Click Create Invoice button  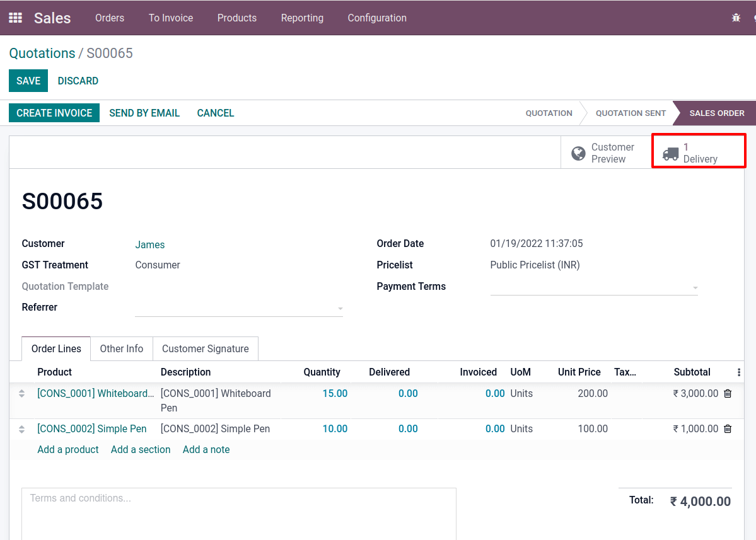pyautogui.click(x=54, y=113)
